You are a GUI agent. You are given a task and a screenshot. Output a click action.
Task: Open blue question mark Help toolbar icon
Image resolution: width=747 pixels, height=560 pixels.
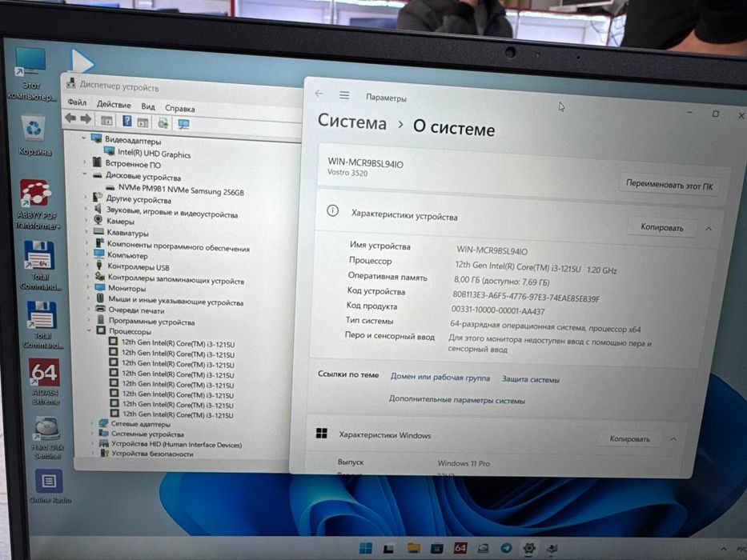[127, 121]
